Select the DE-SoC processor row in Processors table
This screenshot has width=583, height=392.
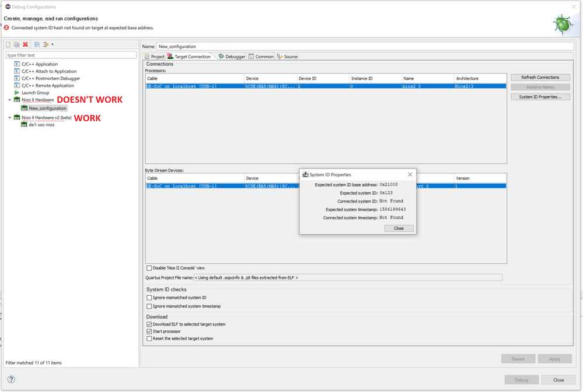326,86
